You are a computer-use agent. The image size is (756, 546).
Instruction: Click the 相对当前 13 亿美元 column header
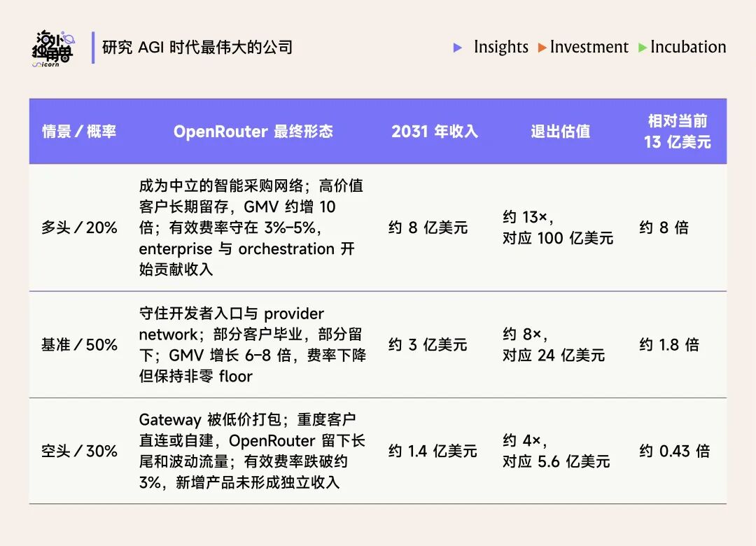pos(678,131)
